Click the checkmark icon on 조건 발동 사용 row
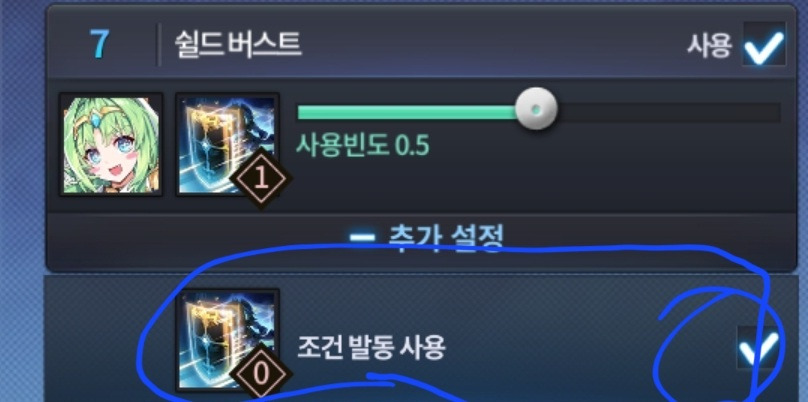Screen dimensions: 808x402 click(759, 347)
